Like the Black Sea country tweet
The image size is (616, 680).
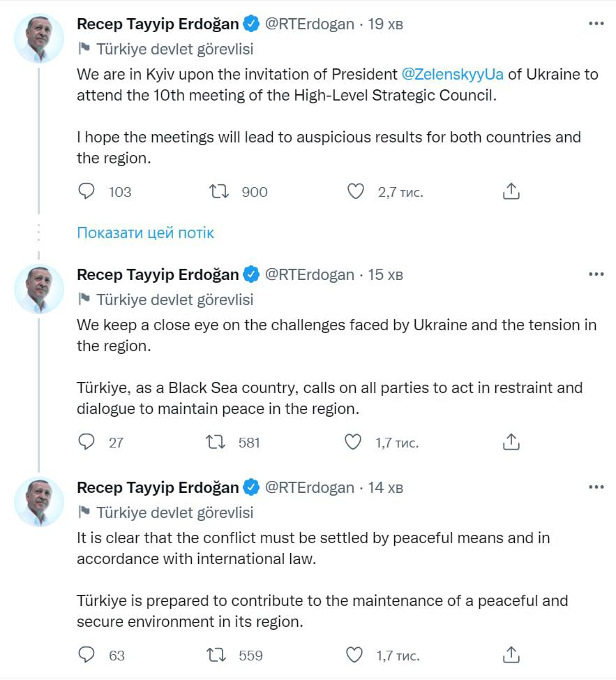tap(354, 442)
